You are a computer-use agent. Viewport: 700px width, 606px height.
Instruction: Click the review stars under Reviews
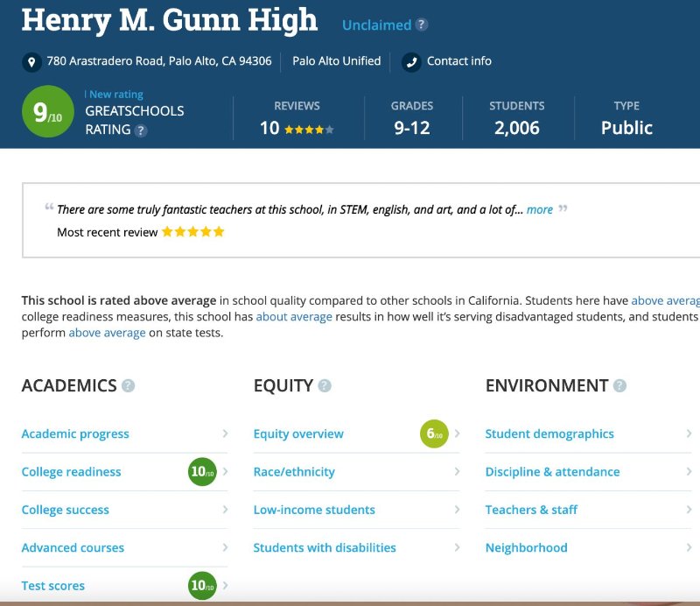click(x=309, y=130)
